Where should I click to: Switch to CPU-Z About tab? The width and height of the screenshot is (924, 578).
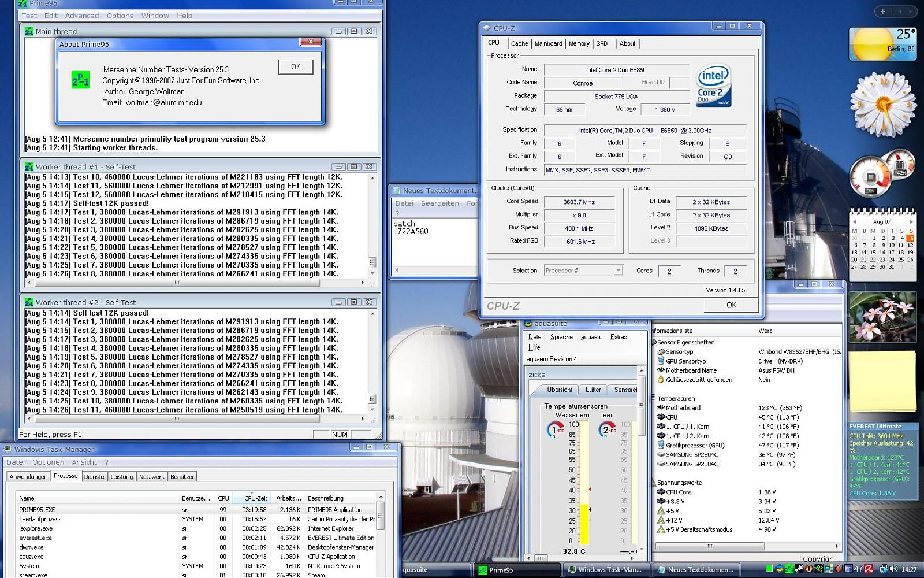pos(627,43)
